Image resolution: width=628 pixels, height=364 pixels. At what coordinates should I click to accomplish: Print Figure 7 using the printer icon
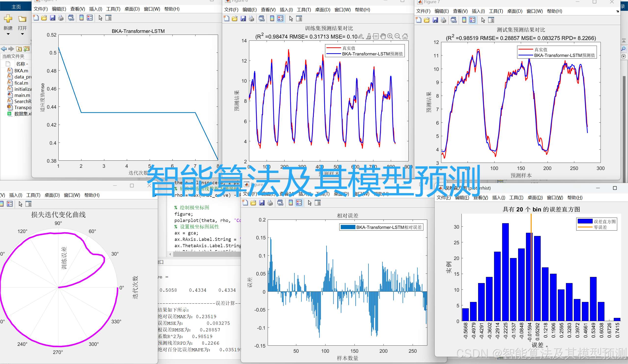tap(444, 20)
